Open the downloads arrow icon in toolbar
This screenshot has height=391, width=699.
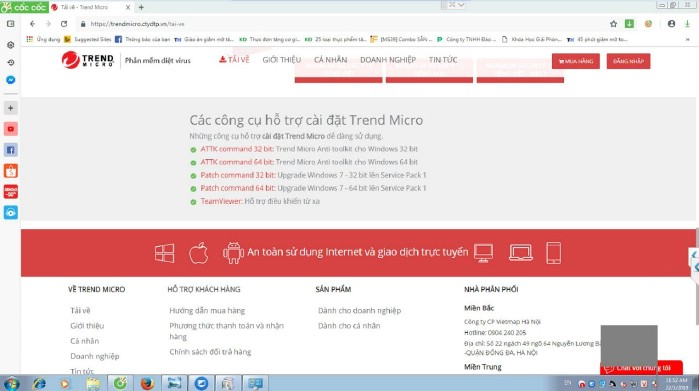coord(687,24)
